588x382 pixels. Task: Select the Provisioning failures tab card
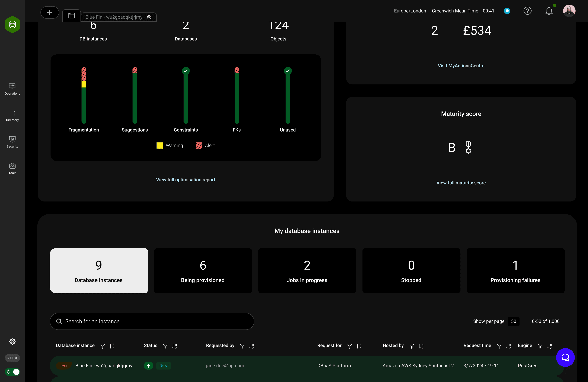click(515, 271)
